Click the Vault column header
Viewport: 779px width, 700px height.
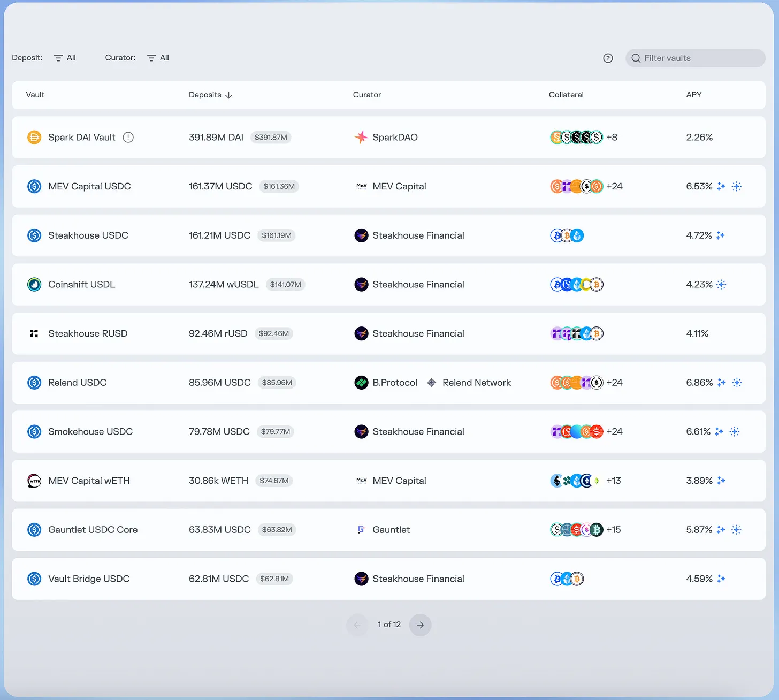(x=35, y=95)
